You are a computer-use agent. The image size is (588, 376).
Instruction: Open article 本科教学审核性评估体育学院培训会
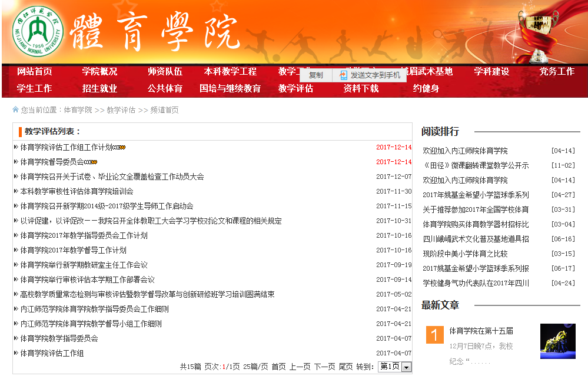point(77,191)
